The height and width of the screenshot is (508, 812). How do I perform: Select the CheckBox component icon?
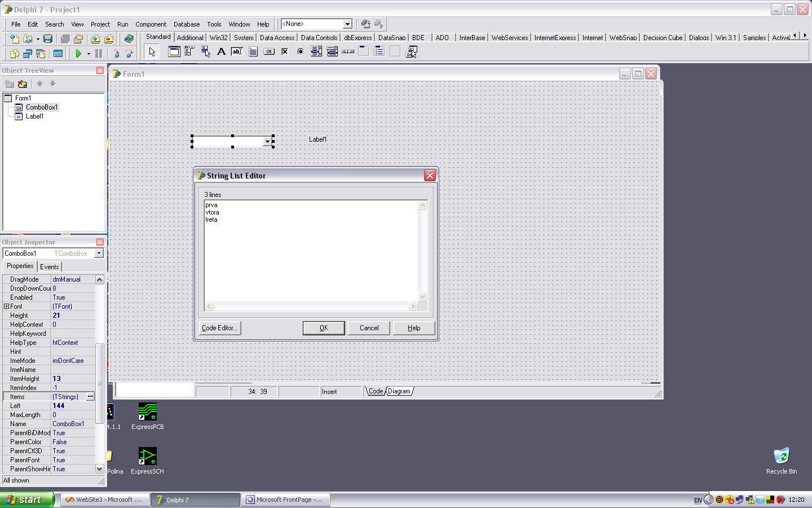tap(285, 51)
